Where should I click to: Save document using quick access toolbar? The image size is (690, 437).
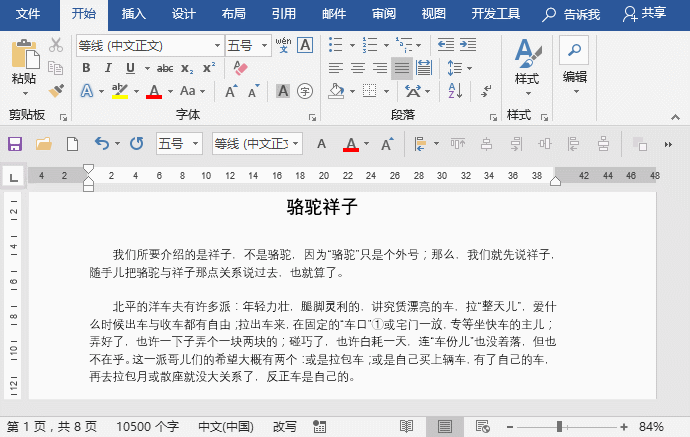pos(15,144)
